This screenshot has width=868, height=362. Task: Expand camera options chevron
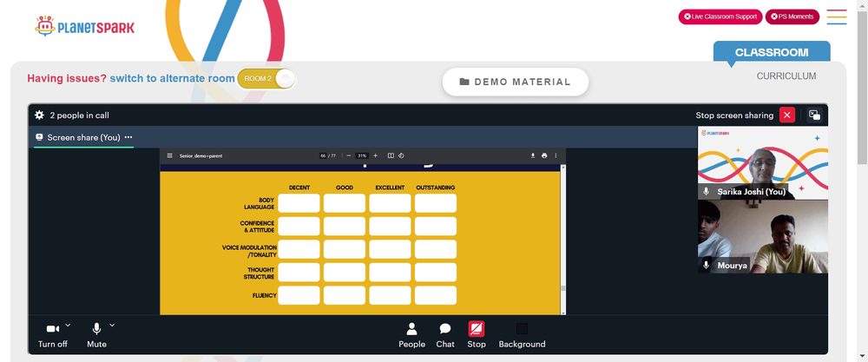click(x=68, y=325)
